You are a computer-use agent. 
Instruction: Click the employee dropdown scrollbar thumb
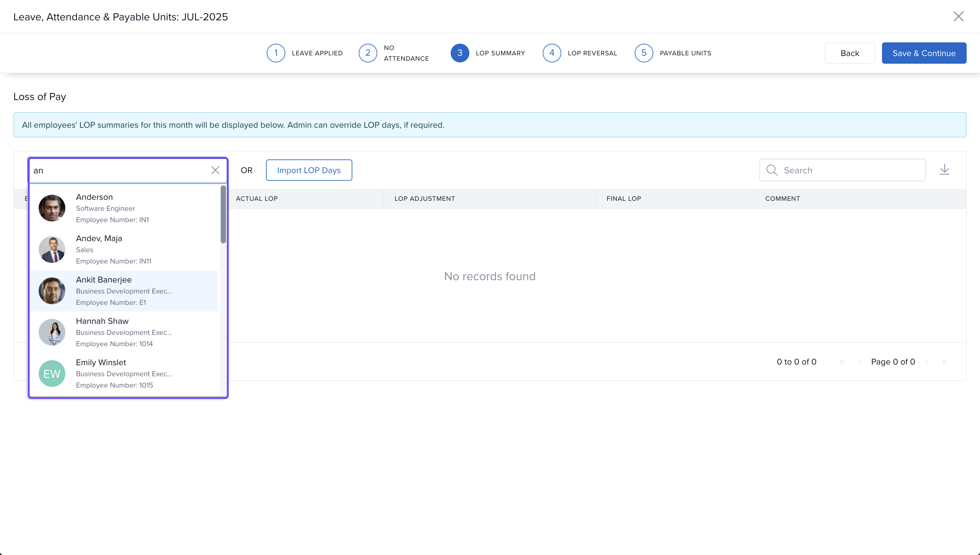(x=223, y=214)
